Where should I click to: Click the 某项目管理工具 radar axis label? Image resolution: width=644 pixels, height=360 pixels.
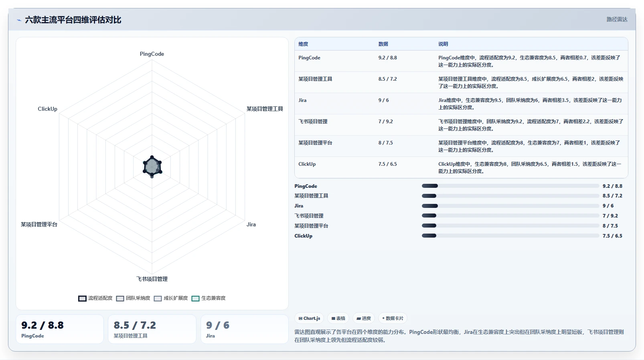pos(265,109)
